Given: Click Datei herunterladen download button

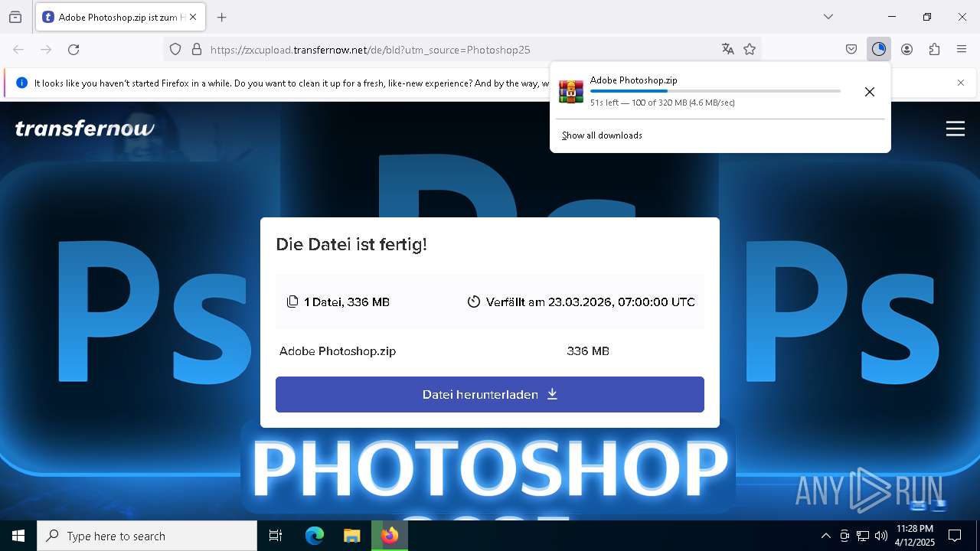Looking at the screenshot, I should tap(490, 395).
